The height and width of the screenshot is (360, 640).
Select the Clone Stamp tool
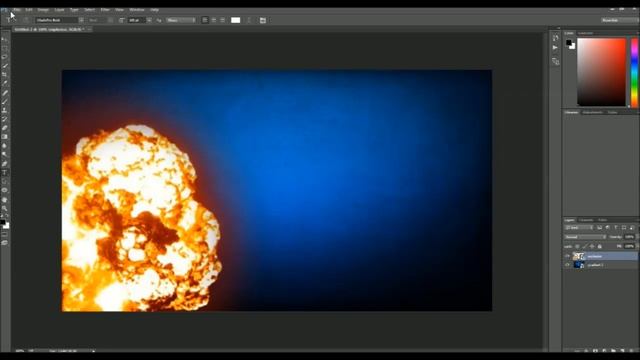[5, 111]
